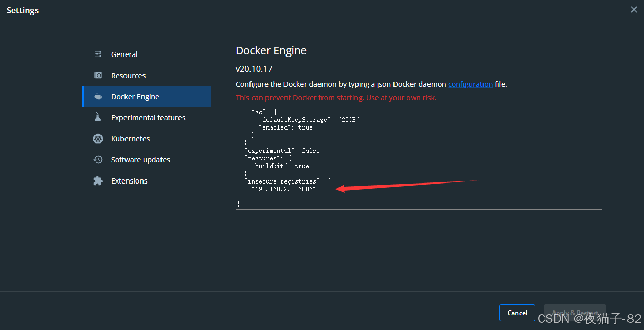The width and height of the screenshot is (644, 330).
Task: Click the 192.168.2.3:6006 registry entry
Action: click(x=284, y=189)
